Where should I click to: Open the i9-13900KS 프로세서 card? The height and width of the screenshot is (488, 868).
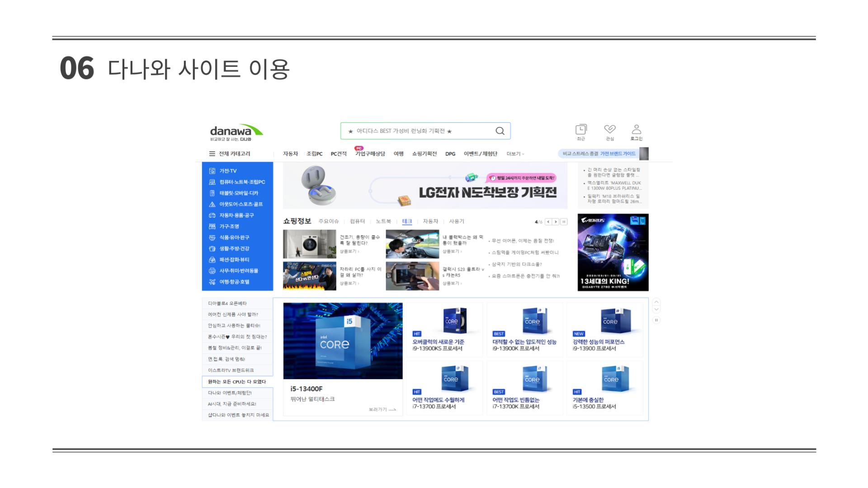click(x=444, y=330)
